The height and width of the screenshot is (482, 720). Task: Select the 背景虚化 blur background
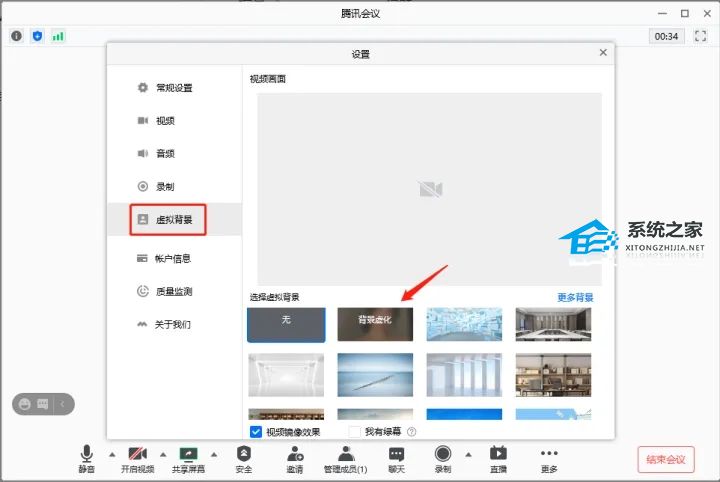point(375,324)
